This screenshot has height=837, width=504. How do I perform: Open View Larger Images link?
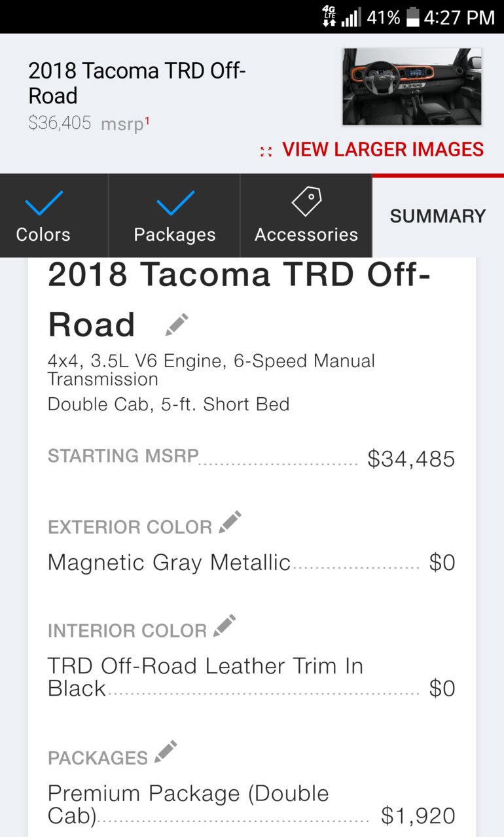383,149
